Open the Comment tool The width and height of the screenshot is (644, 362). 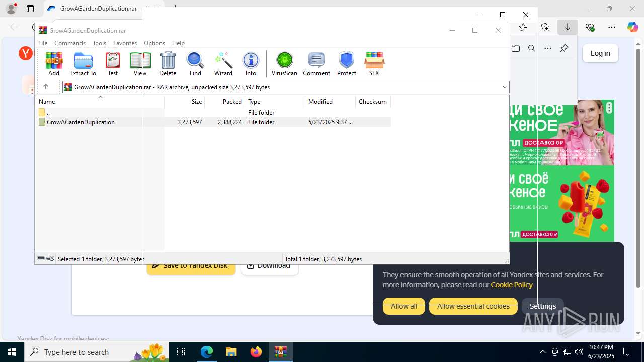[x=316, y=64]
